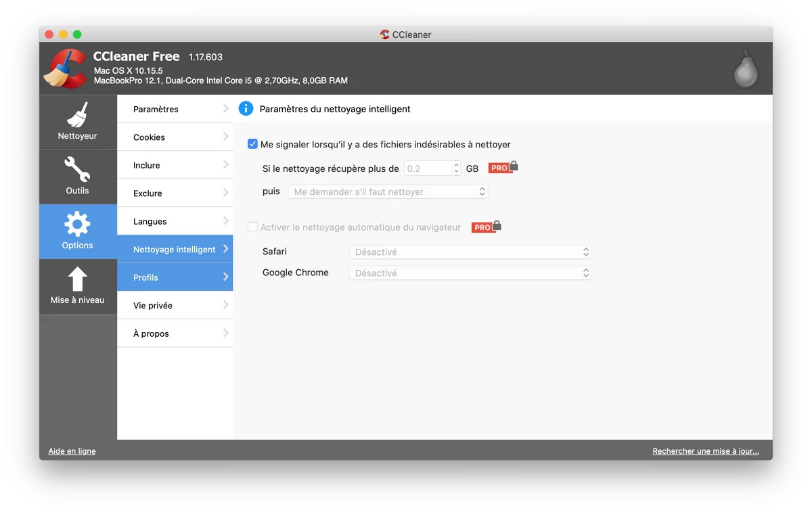
Task: Toggle 'Me signaler lorsqu'il y a des fichiers' checkbox
Action: coord(252,144)
